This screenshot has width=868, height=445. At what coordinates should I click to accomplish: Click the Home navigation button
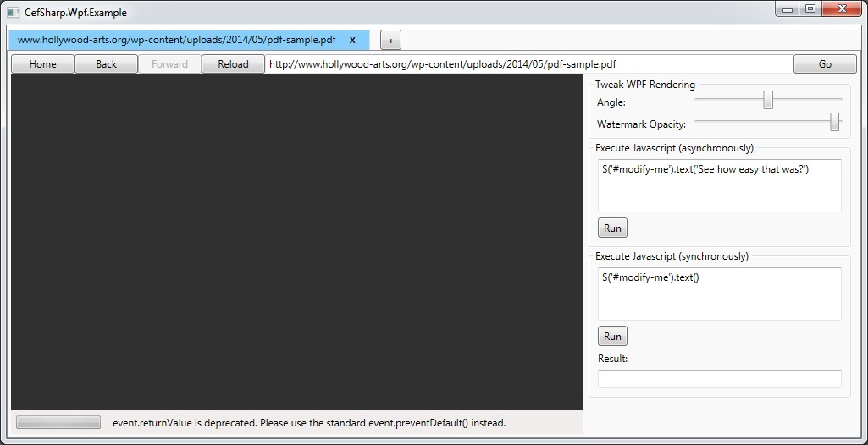point(42,64)
